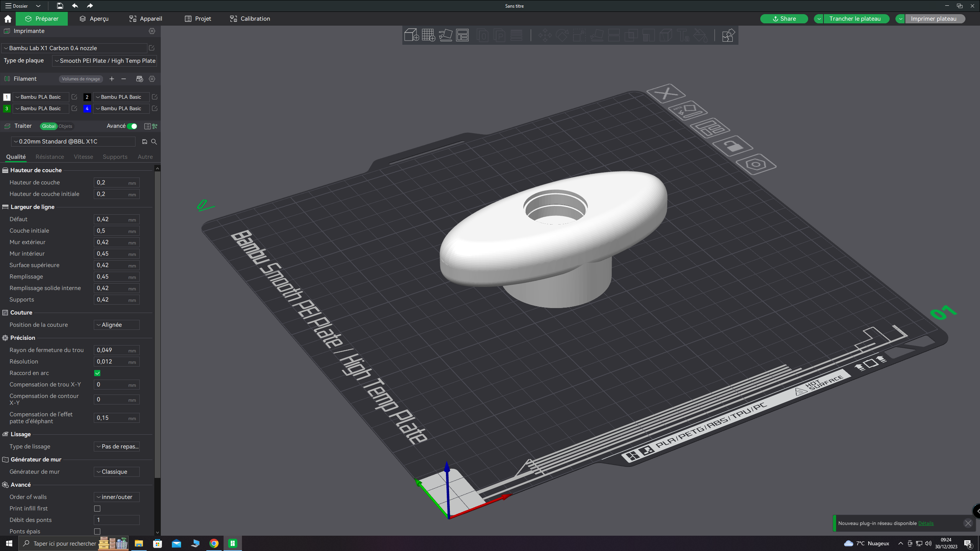Open Générateur de mur dropdown
The height and width of the screenshot is (551, 980).
(x=117, y=472)
